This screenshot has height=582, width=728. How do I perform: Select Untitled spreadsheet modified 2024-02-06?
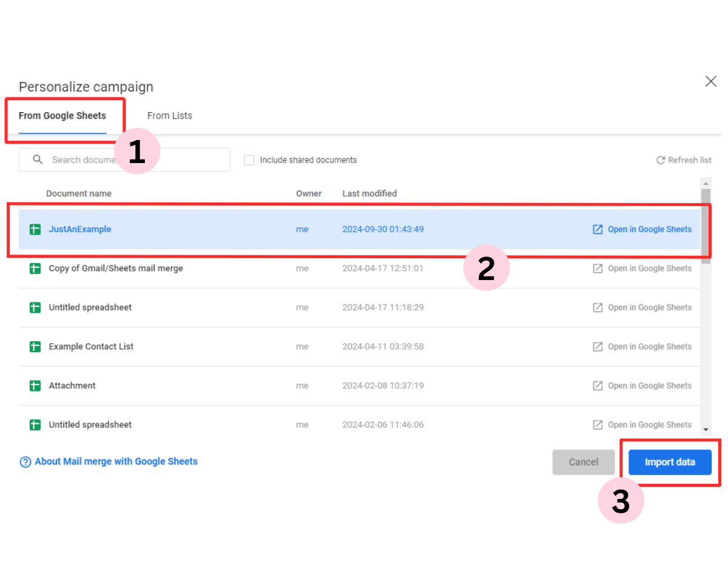(x=90, y=424)
